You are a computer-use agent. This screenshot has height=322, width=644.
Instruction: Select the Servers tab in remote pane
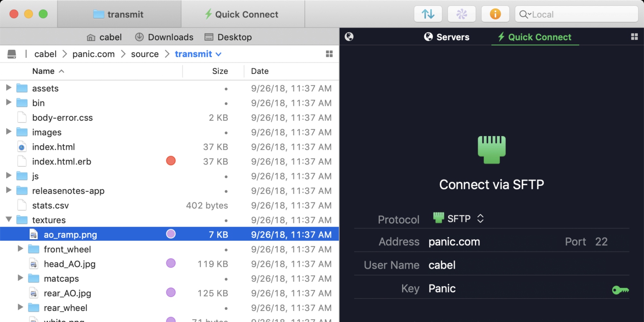pyautogui.click(x=447, y=37)
